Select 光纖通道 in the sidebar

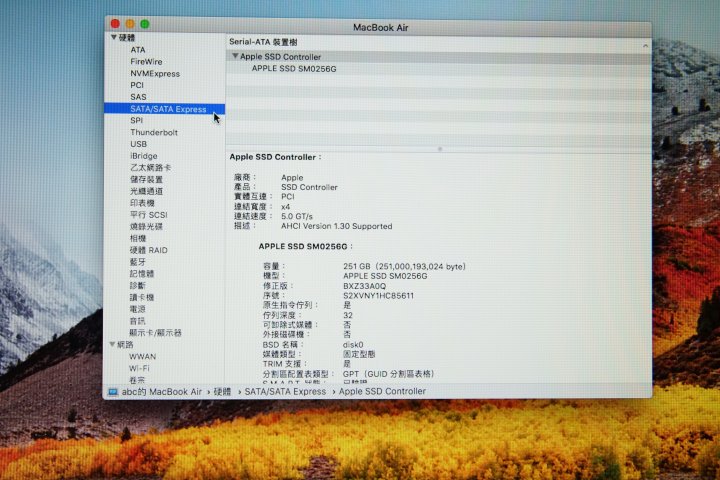click(x=146, y=191)
